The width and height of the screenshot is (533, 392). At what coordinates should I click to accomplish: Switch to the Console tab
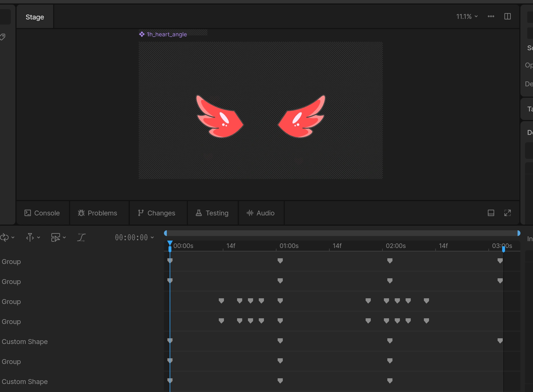click(x=42, y=213)
